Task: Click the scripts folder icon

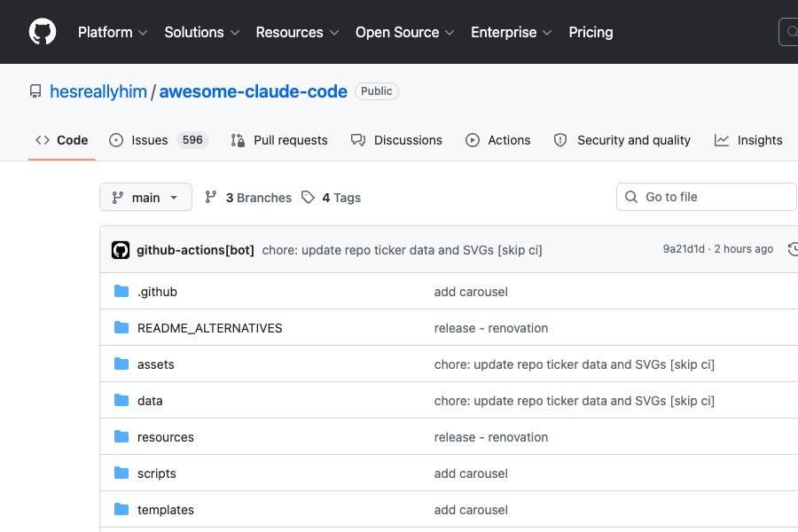Action: pyautogui.click(x=121, y=473)
